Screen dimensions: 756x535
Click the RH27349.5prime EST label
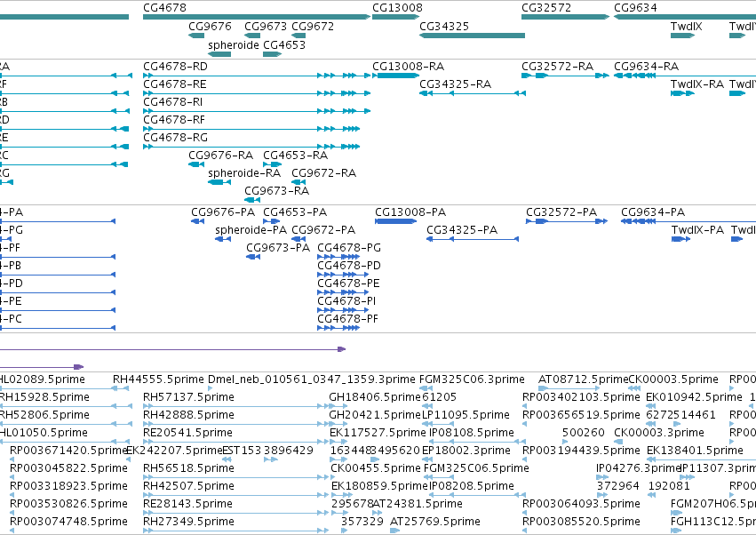(188, 522)
